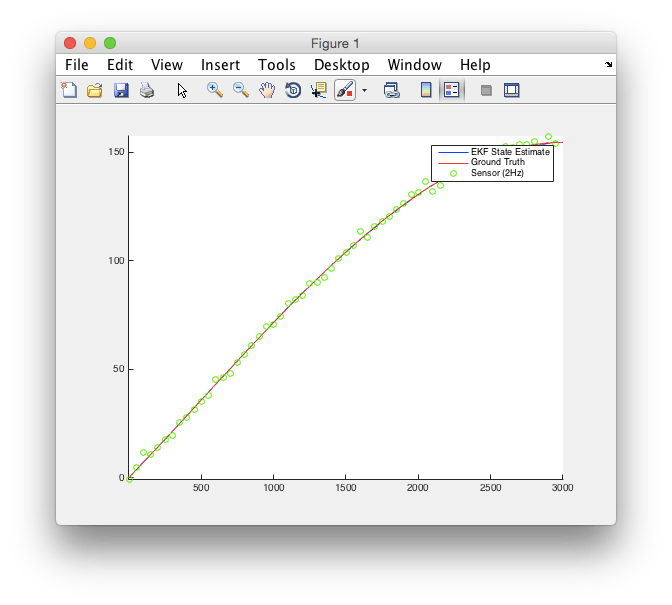Click the green circle legend marker
This screenshot has height=605, width=672.
tap(453, 174)
